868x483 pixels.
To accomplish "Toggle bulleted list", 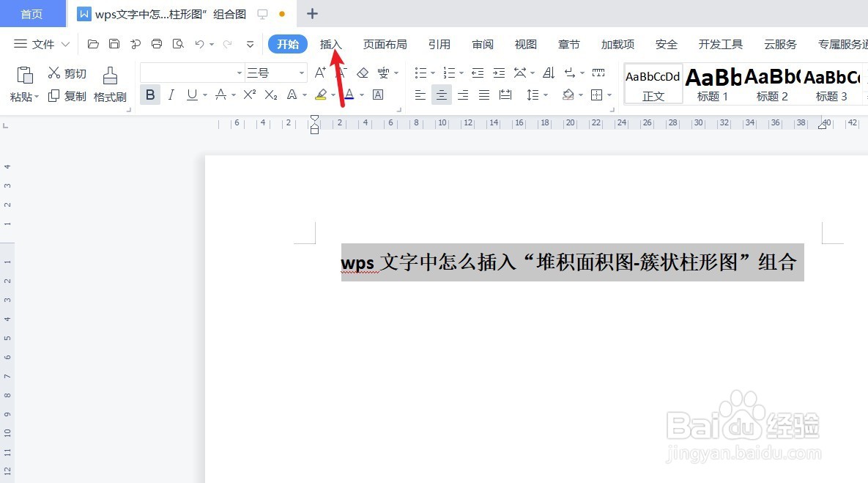I will [x=420, y=73].
